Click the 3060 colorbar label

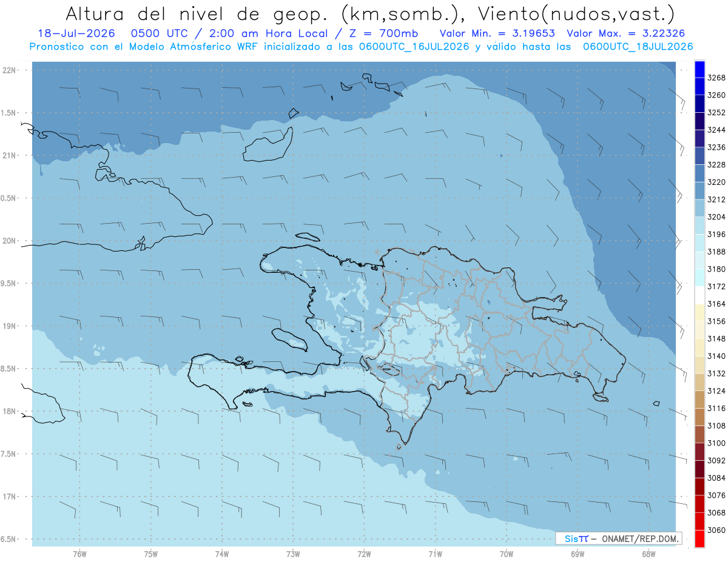[716, 530]
